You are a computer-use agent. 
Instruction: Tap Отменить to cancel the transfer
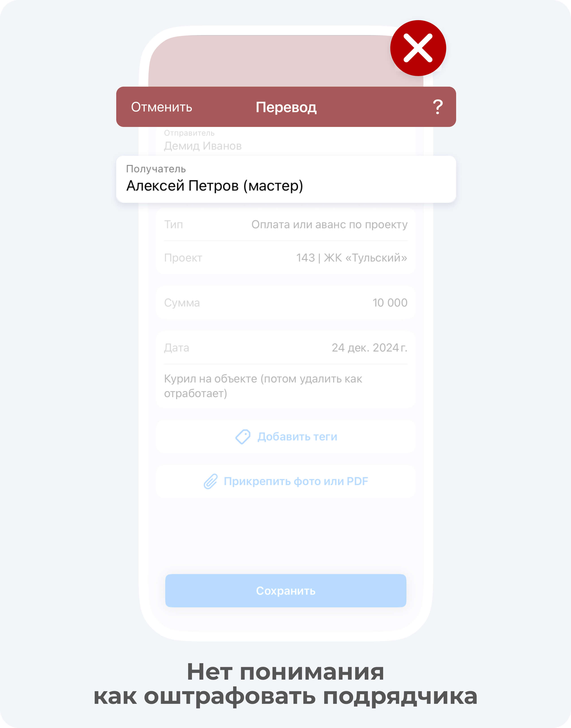pyautogui.click(x=161, y=107)
